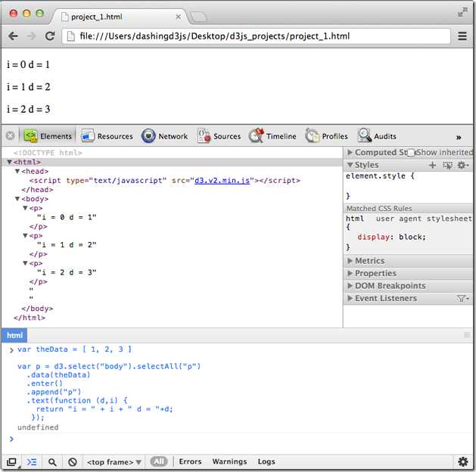Viewport: 476px width, 472px height.
Task: Select the All console filter
Action: point(159,461)
